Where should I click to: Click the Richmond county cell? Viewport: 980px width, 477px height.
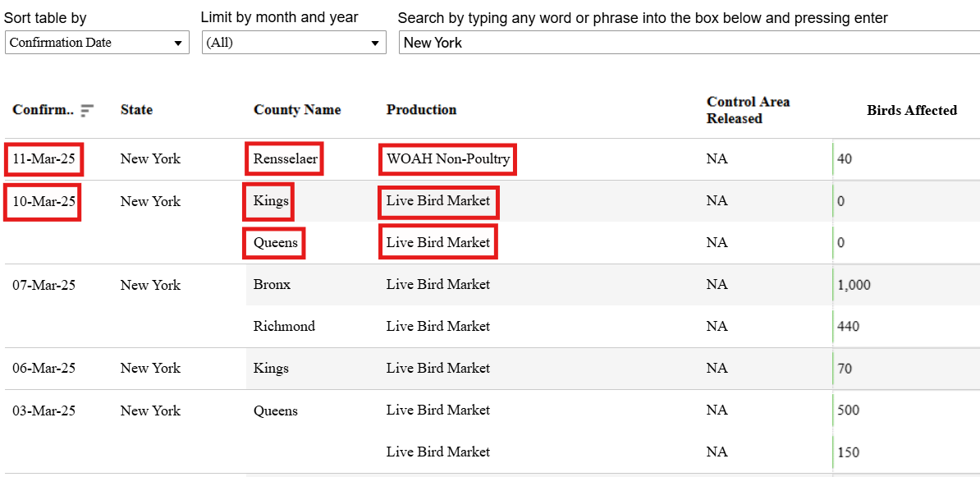[284, 326]
